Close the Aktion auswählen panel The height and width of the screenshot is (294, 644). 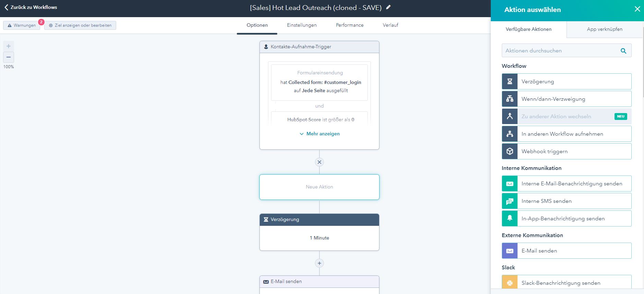click(x=637, y=9)
